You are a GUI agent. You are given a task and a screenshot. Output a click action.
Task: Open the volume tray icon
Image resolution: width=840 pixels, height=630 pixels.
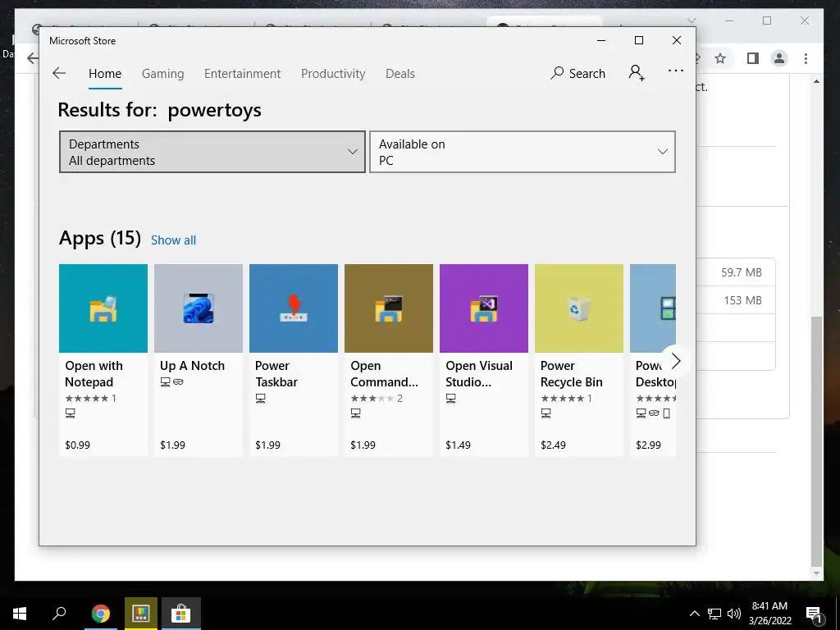pos(734,614)
